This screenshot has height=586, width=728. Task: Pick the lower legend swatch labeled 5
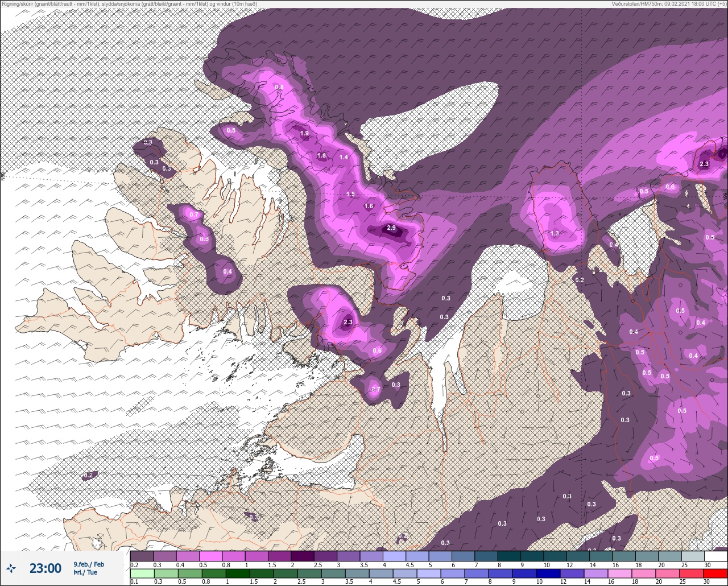coord(429,573)
